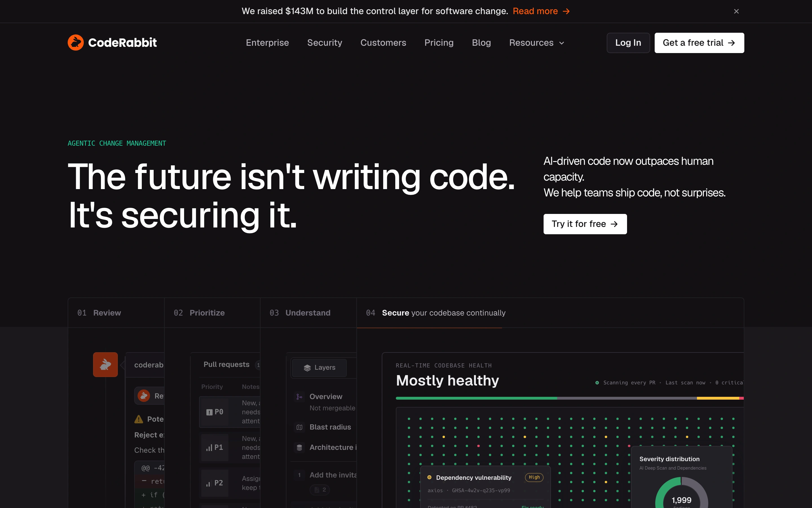Click the small rabbit review badge icon
This screenshot has height=508, width=812.
click(x=144, y=396)
